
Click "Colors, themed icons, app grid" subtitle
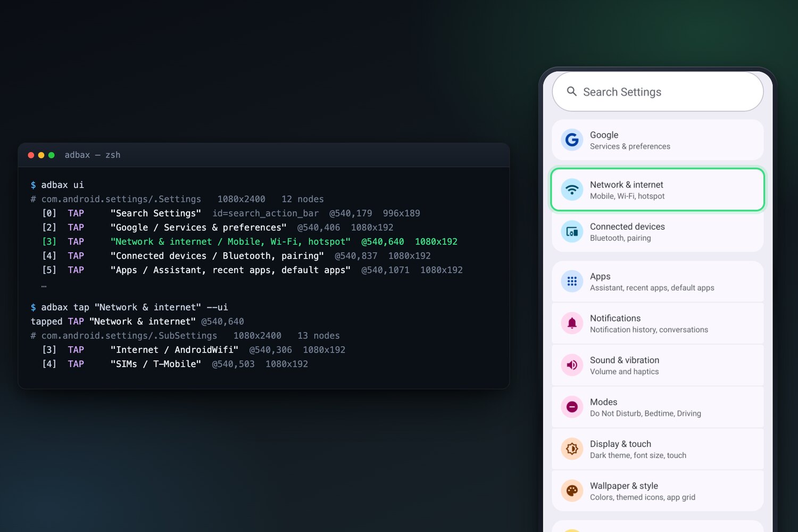[643, 497]
